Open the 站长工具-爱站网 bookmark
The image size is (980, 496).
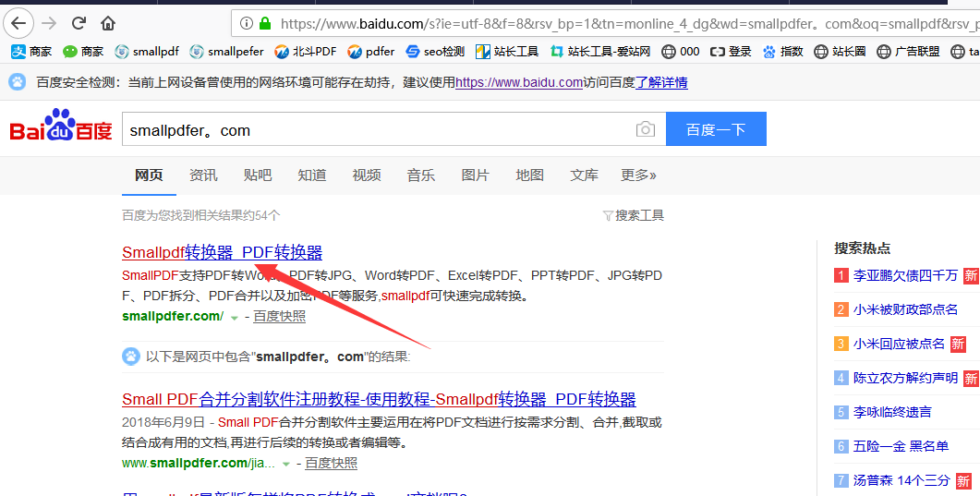[x=600, y=52]
